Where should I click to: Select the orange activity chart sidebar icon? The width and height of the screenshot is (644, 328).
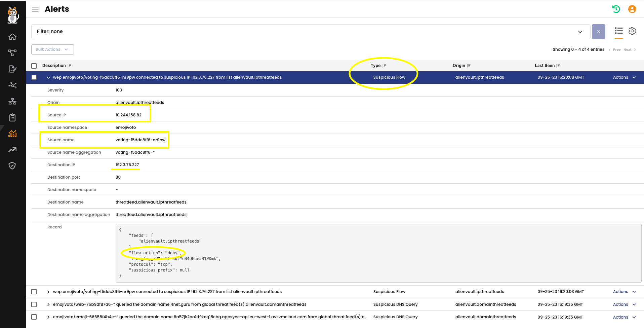12,134
